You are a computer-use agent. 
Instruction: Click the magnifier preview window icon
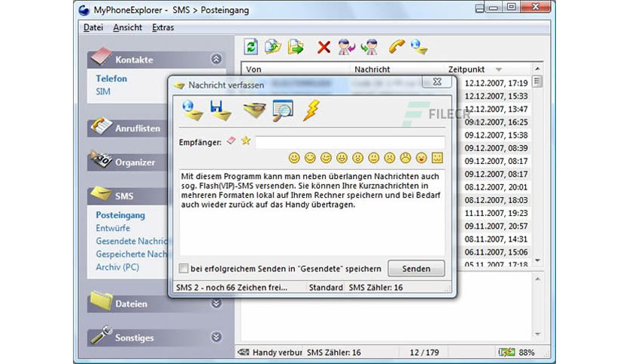(283, 111)
